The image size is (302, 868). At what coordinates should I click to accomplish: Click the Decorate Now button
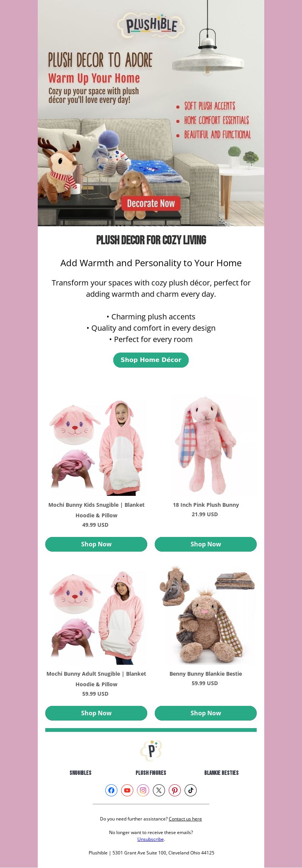pos(151,204)
